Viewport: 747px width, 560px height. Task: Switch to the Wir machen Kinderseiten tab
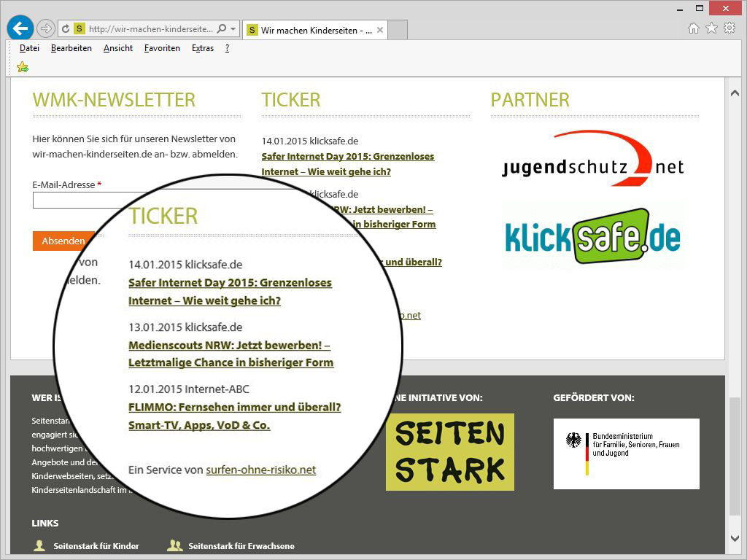[315, 30]
